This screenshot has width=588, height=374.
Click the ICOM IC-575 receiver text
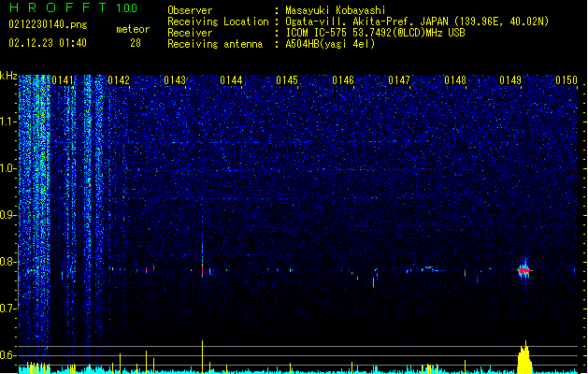pos(376,33)
